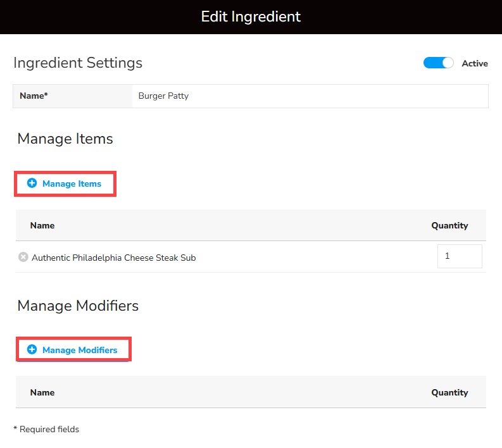Click the plus icon beside Manage Items
Image resolution: width=502 pixels, height=448 pixels.
pos(32,184)
